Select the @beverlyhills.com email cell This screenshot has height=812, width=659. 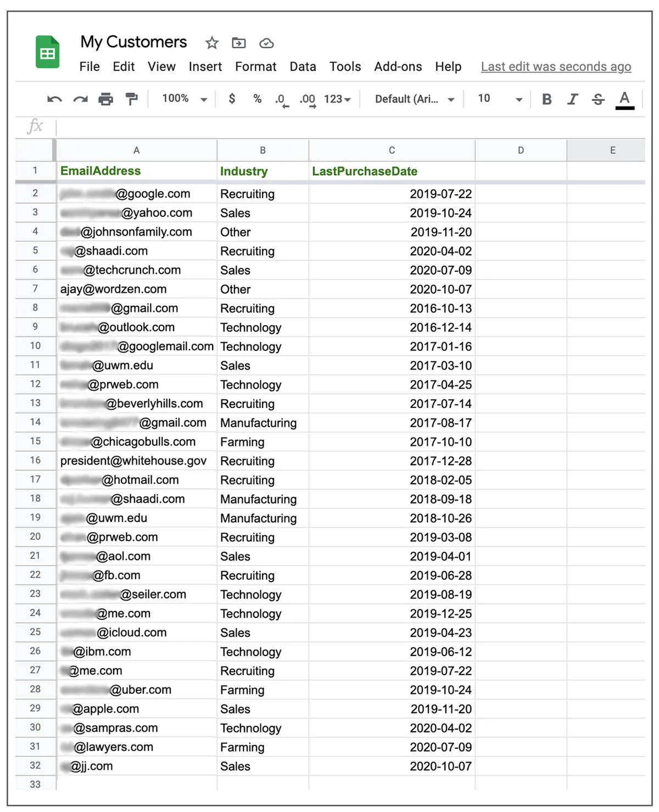point(137,404)
